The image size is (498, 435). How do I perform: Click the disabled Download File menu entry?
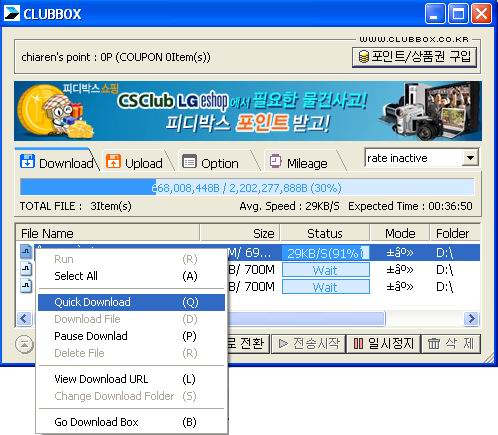[131, 319]
